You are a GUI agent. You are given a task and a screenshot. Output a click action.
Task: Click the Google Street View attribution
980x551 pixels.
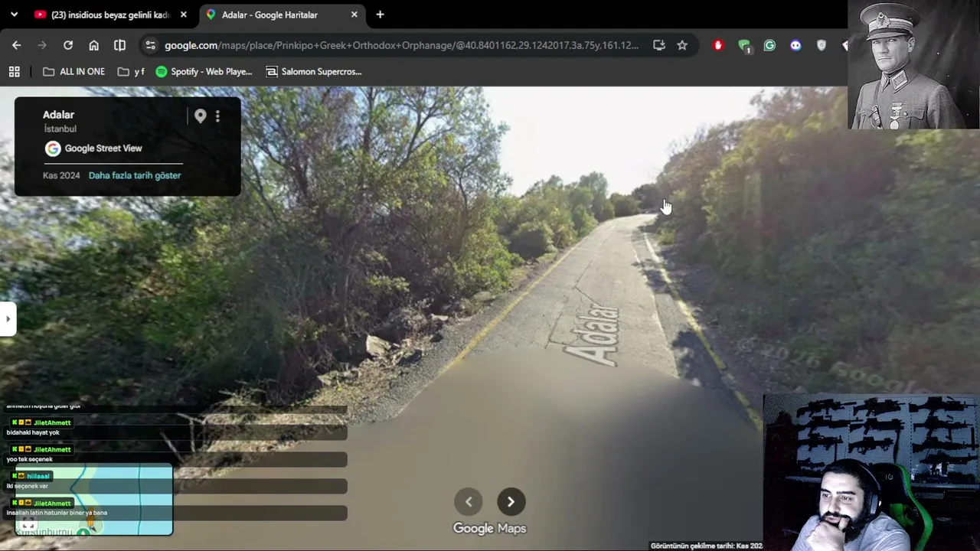93,148
